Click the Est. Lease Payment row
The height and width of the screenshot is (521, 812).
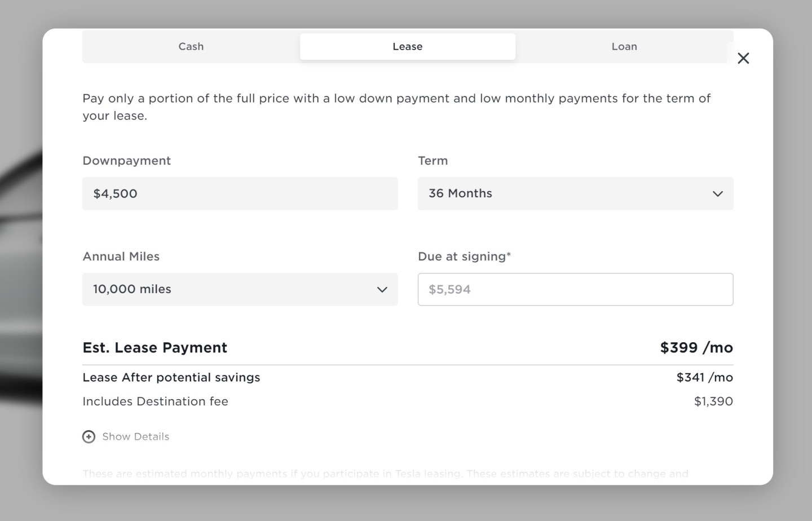point(155,347)
